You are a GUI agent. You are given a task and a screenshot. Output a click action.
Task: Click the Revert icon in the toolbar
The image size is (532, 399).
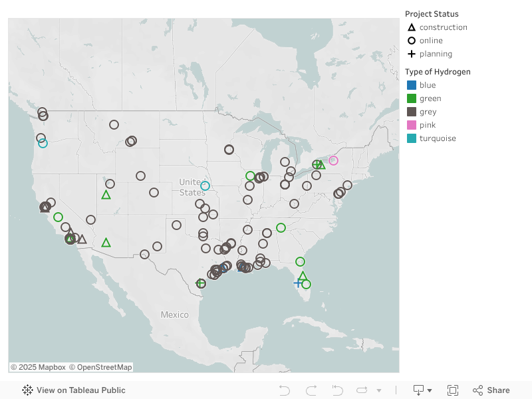(x=337, y=390)
